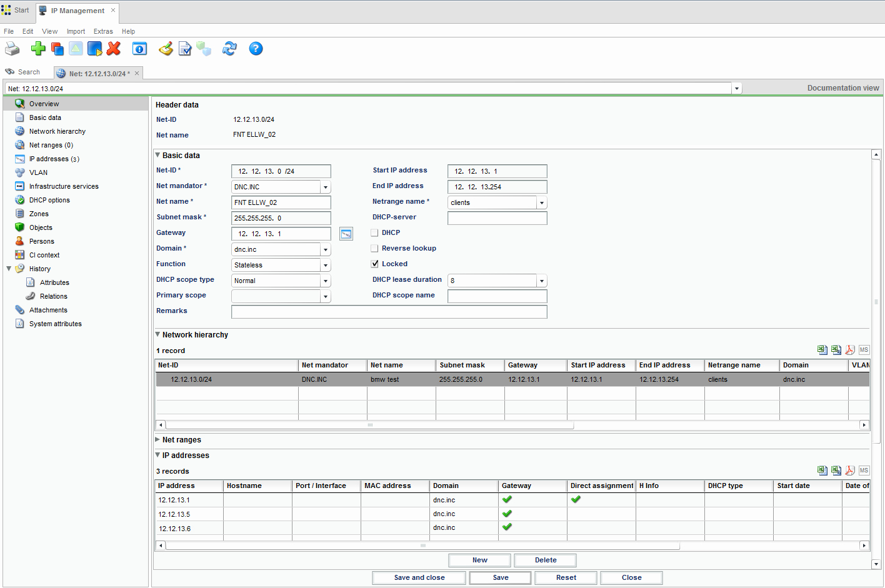Click the blue refresh arrows icon
This screenshot has height=588, width=885.
[x=229, y=49]
